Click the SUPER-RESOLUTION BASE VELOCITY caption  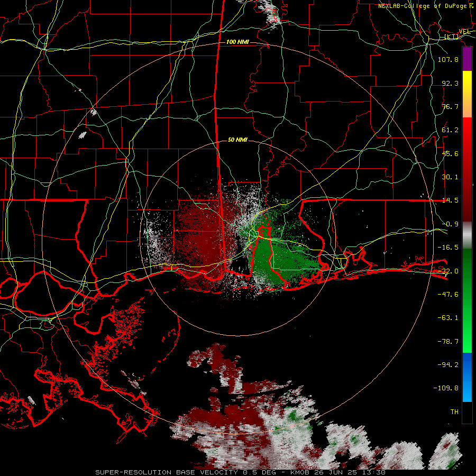(240, 472)
